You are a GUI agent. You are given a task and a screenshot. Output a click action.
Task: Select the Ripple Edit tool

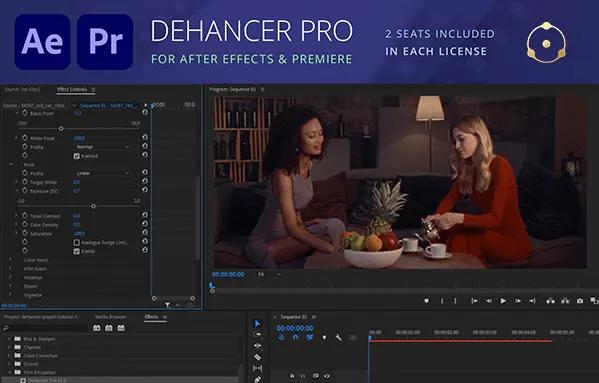(257, 346)
